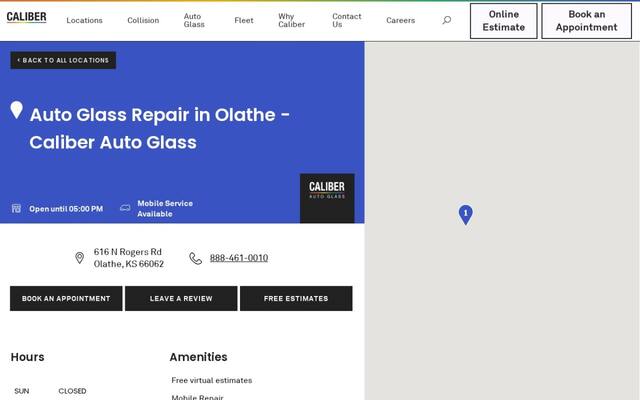Open the Auto Glass menu
Screen dimensions: 640x400
coord(194,20)
